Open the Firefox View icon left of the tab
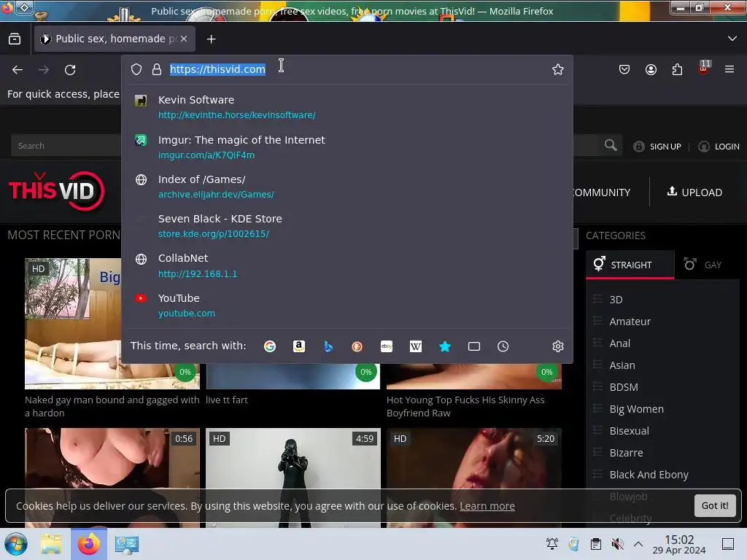Viewport: 747px width, 560px height. (15, 39)
